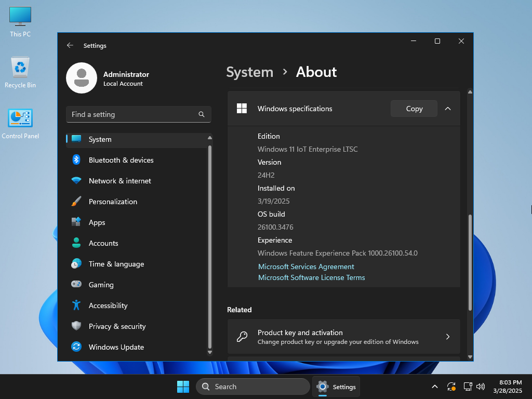The height and width of the screenshot is (399, 532).
Task: Select the installed date 3/19/2025
Action: point(273,201)
